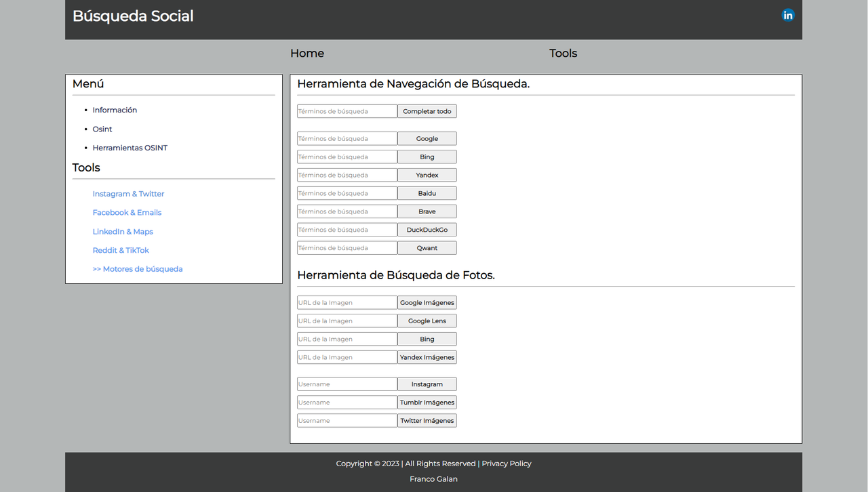Focus image URL field for Google Lens
The height and width of the screenshot is (492, 868).
pyautogui.click(x=347, y=321)
